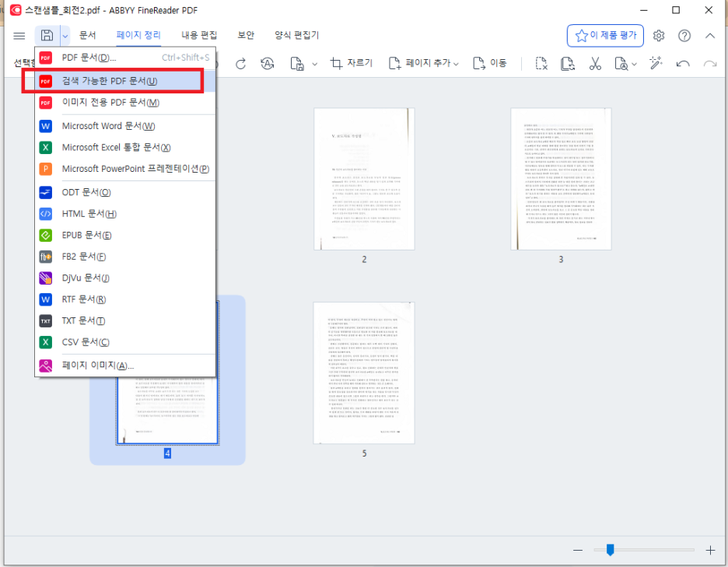Screen dimensions: 728x567
Task: Expand the page save options arrow
Action: tap(315, 64)
